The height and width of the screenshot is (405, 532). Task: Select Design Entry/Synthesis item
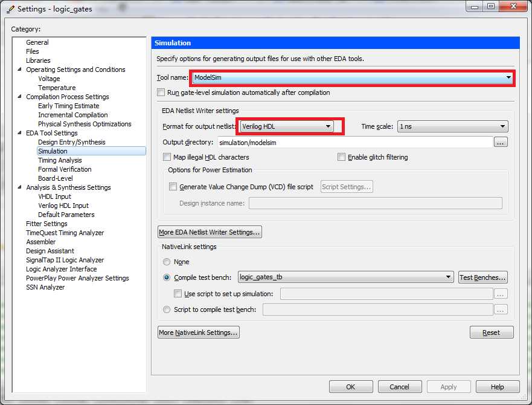72,142
